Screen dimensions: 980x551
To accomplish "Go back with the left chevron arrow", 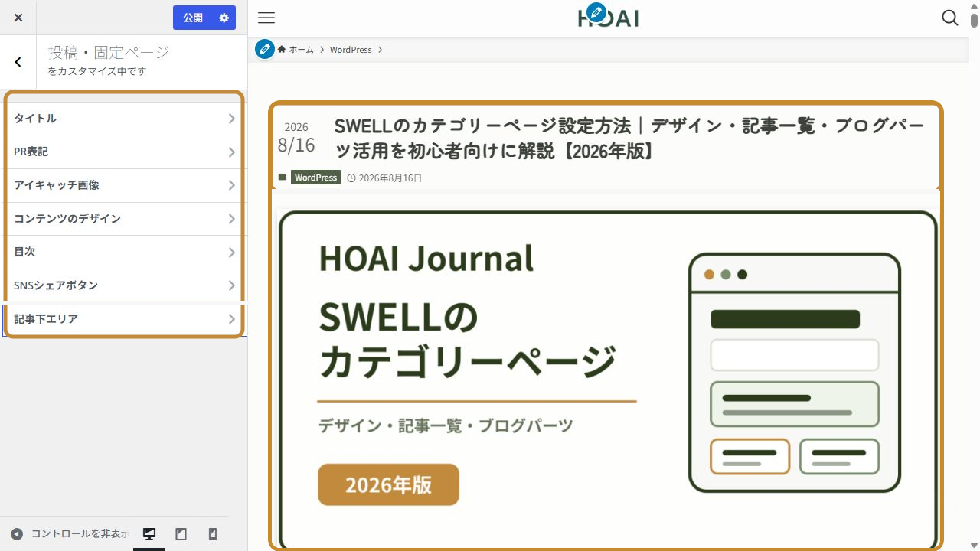I will 18,62.
